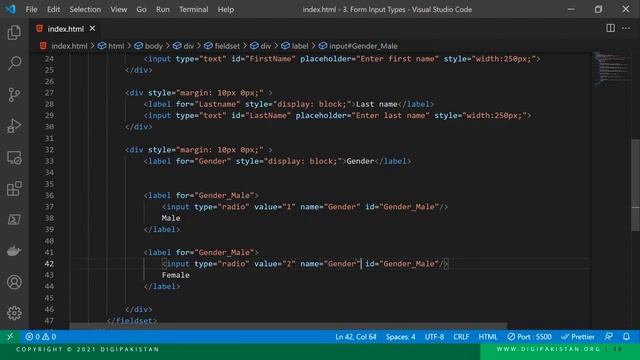
Task: Change line endings via CRLF
Action: coord(461,337)
